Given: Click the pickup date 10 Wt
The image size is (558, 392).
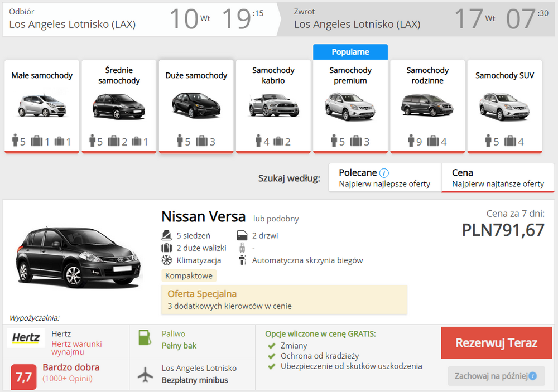Looking at the screenshot, I should click(190, 18).
